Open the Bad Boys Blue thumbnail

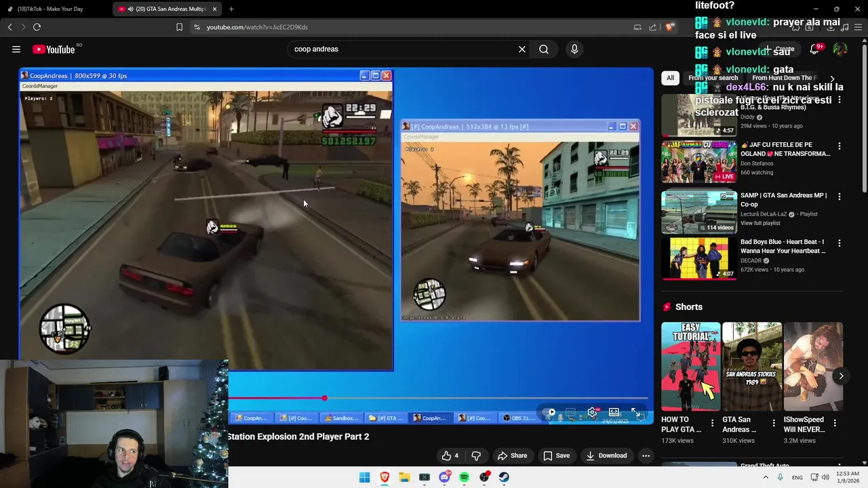pyautogui.click(x=699, y=258)
